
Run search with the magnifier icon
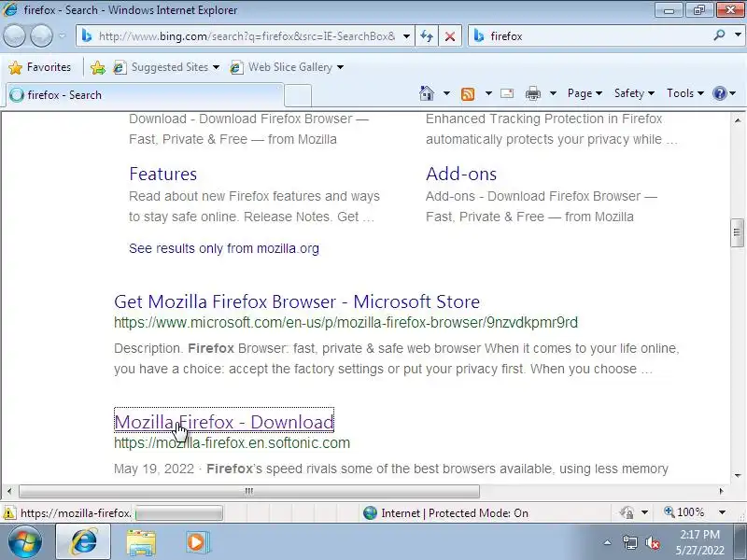pyautogui.click(x=719, y=35)
